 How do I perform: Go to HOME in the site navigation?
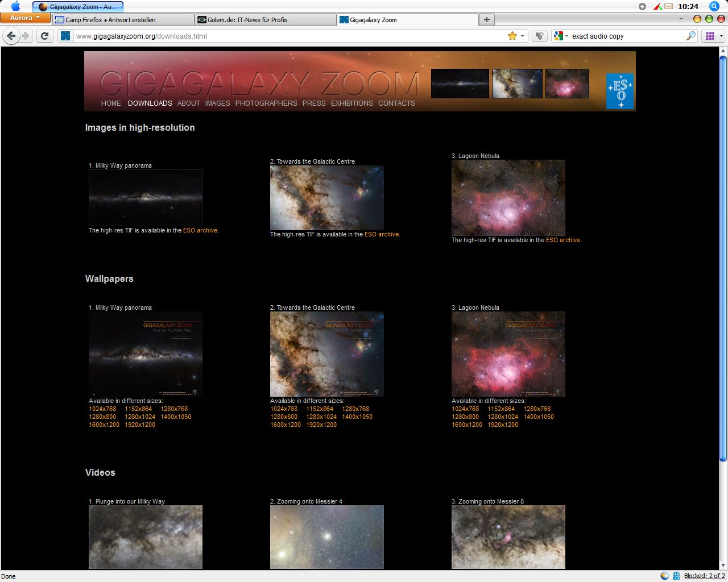point(111,103)
